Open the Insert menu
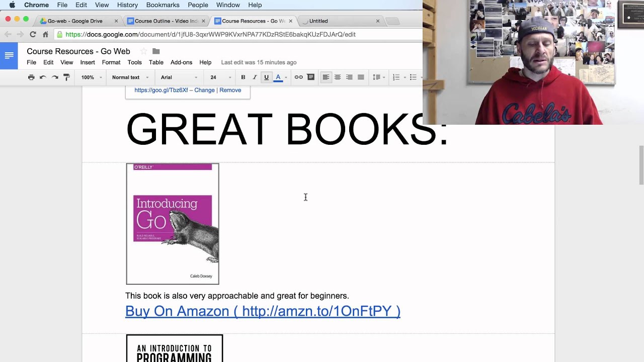Image resolution: width=644 pixels, height=362 pixels. (x=88, y=62)
